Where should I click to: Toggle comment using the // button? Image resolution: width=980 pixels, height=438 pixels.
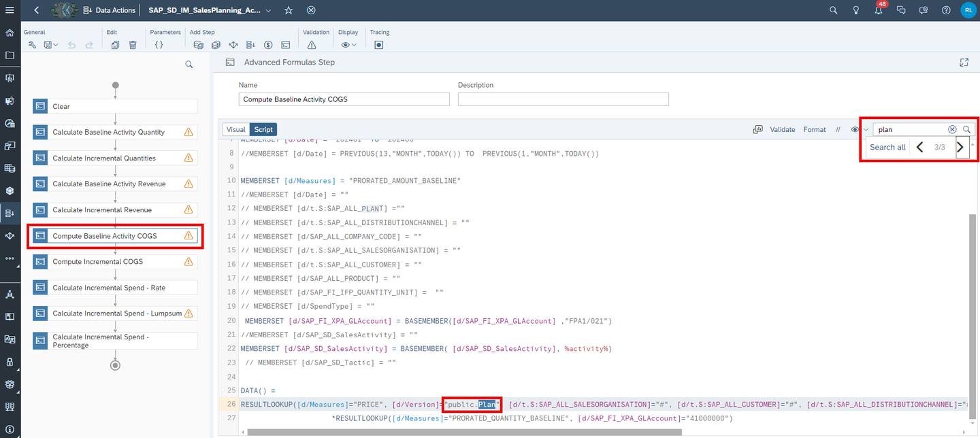click(838, 129)
